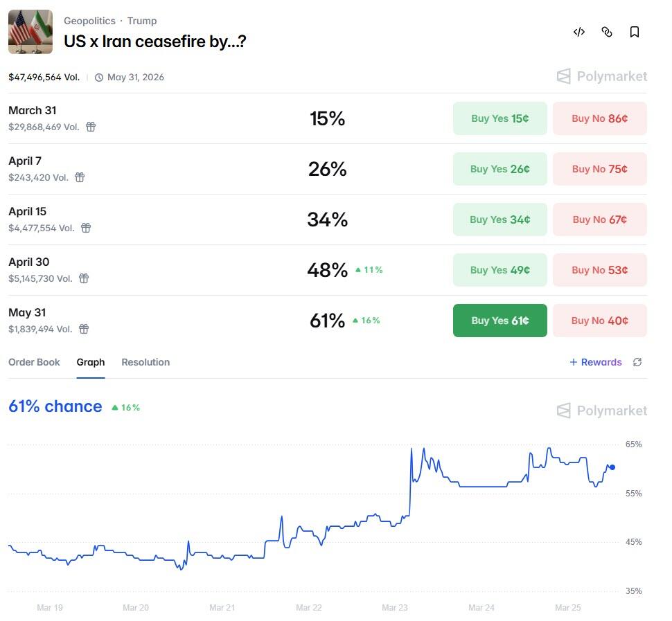The height and width of the screenshot is (621, 672).
Task: Click the gift icon beside April 15 volume
Action: point(86,228)
